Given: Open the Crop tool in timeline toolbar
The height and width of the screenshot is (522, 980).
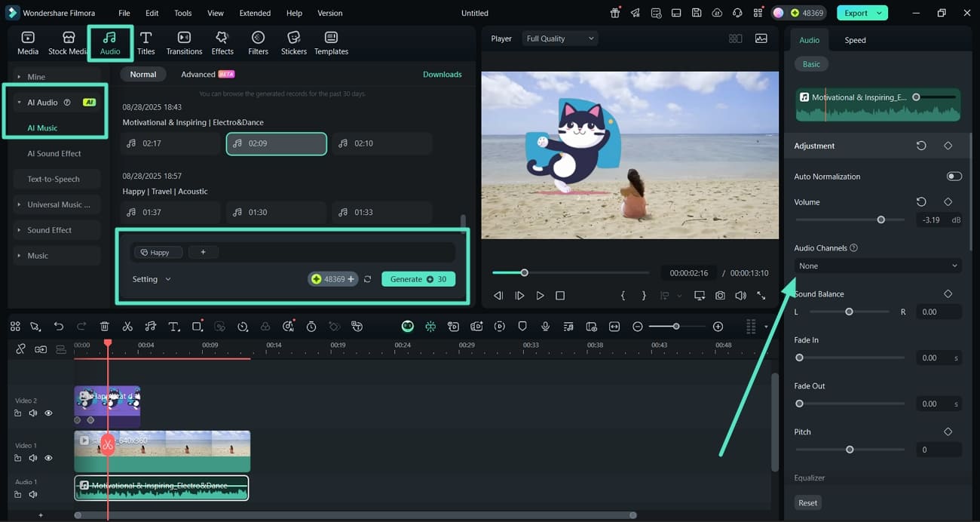Looking at the screenshot, I should click(197, 326).
